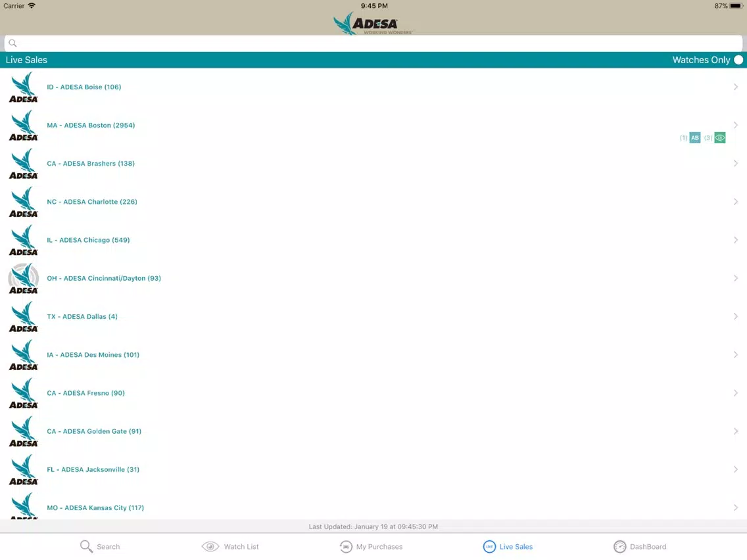Open the ADESA Kansas City chevron

click(x=736, y=507)
